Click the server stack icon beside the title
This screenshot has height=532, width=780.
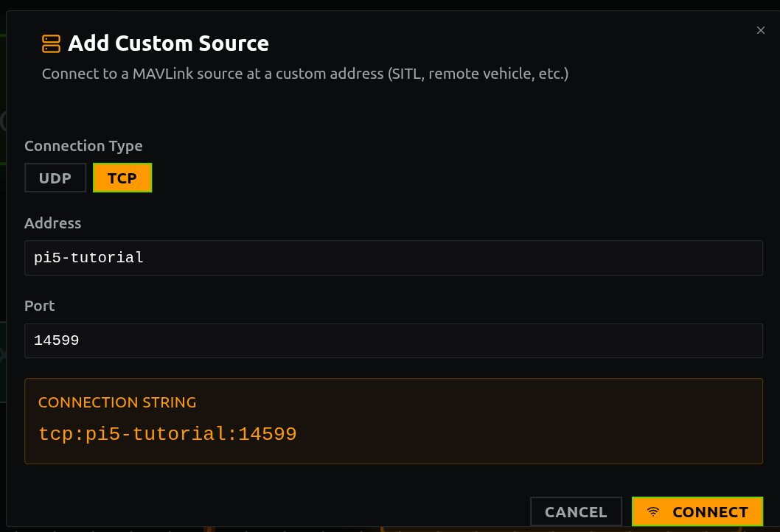pyautogui.click(x=51, y=44)
